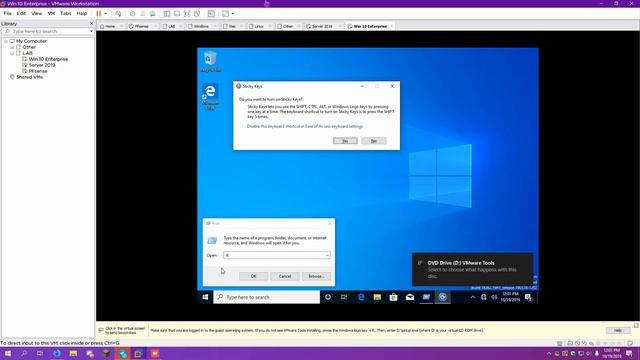This screenshot has height=360, width=640.
Task: Open Firefox from the host taskbar
Action: (x=57, y=353)
